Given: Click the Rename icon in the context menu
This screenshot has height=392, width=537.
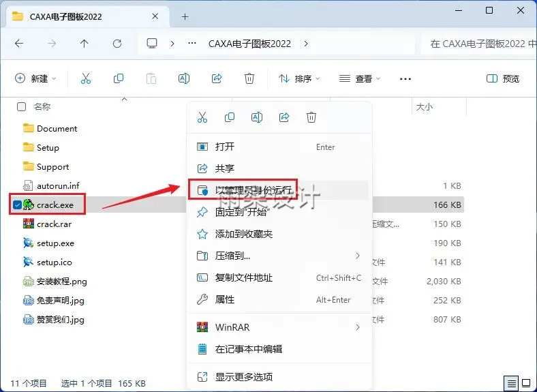Looking at the screenshot, I should click(257, 117).
